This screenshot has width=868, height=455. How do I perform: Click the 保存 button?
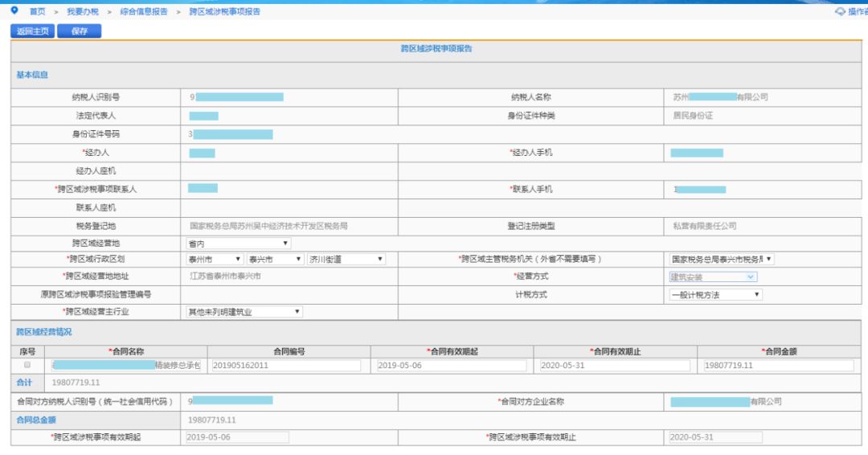[79, 31]
